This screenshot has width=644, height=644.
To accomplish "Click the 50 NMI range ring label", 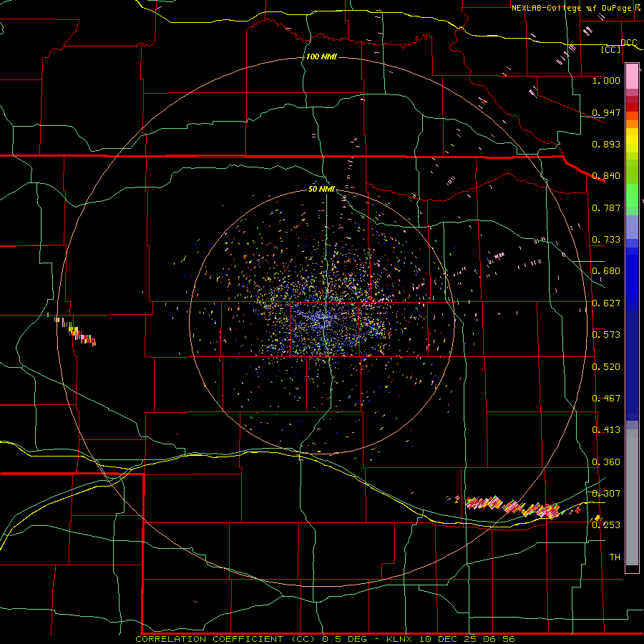I will (x=321, y=190).
